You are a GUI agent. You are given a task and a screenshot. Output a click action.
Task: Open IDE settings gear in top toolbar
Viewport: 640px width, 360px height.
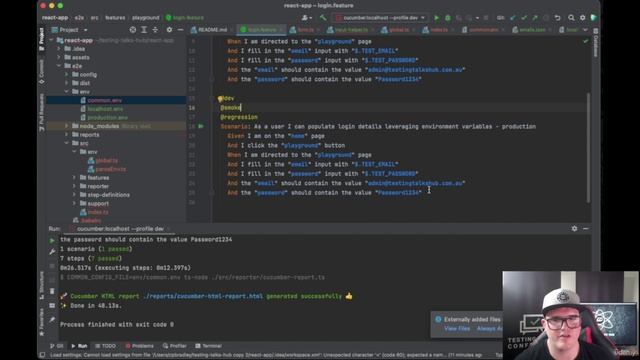click(x=582, y=18)
